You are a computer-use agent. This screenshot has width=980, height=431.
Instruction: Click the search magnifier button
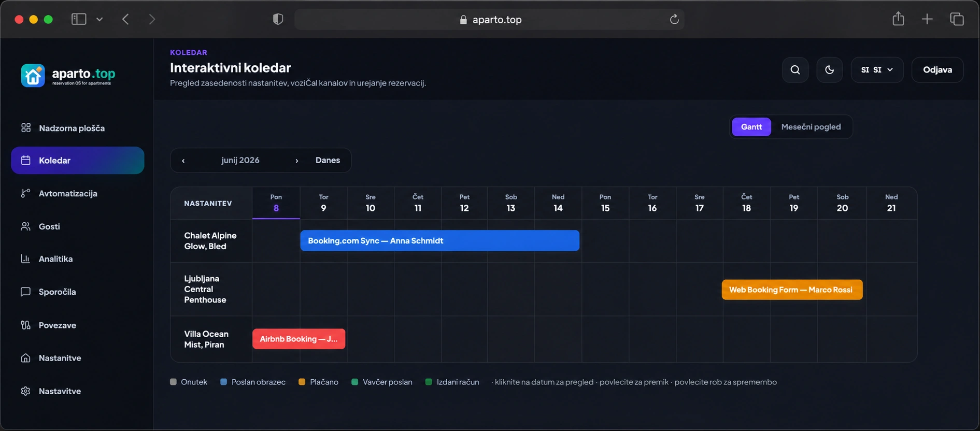click(x=796, y=69)
